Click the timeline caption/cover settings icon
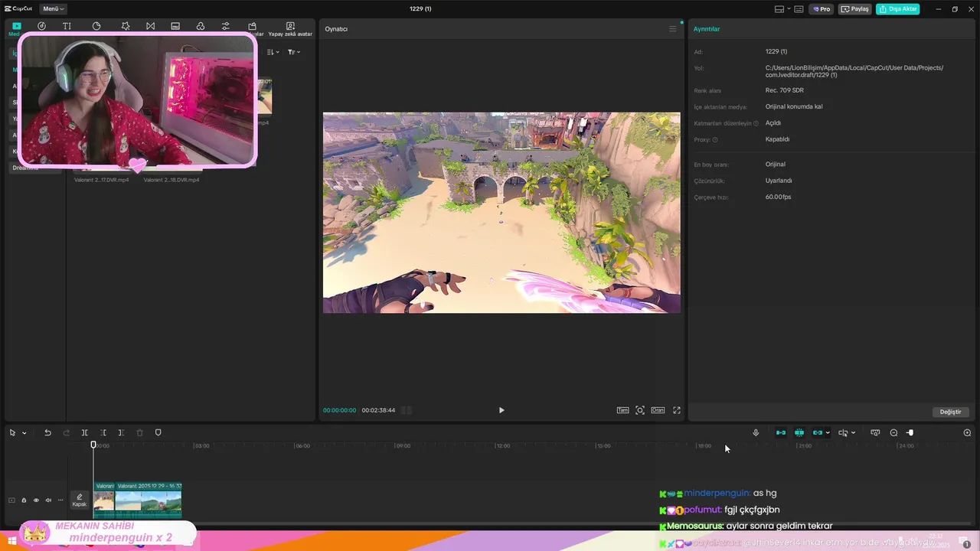Viewport: 980px width, 551px height. coord(875,432)
